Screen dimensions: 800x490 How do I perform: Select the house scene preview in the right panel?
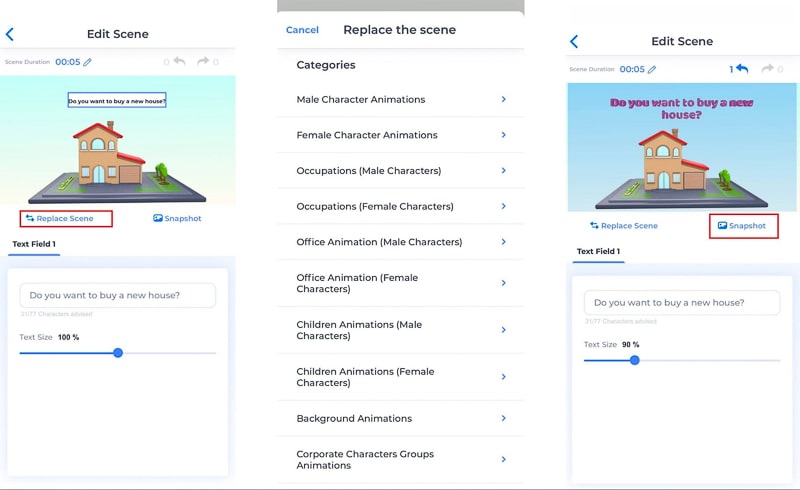click(684, 147)
